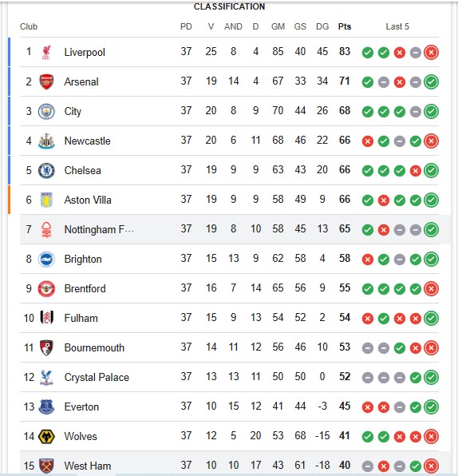Select the Newcastle crest icon
458x476 pixels.
46,141
